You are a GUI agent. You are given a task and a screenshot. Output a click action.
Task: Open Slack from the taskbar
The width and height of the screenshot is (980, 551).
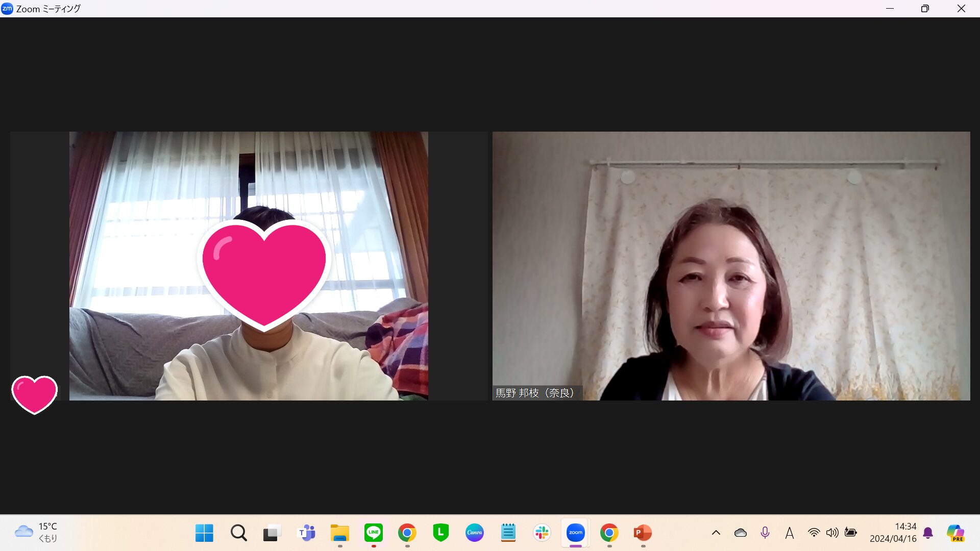(542, 533)
